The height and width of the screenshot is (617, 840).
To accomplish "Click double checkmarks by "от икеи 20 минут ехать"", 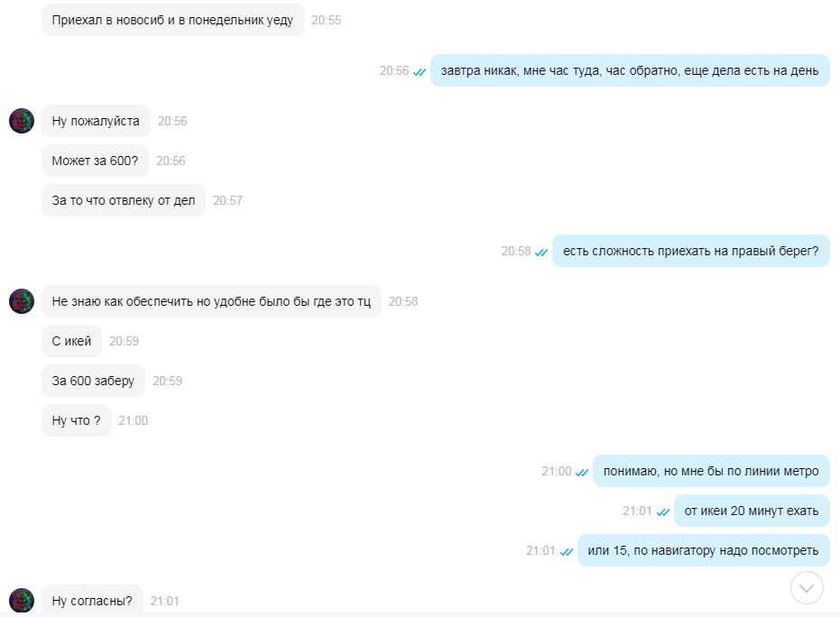I will [663, 512].
